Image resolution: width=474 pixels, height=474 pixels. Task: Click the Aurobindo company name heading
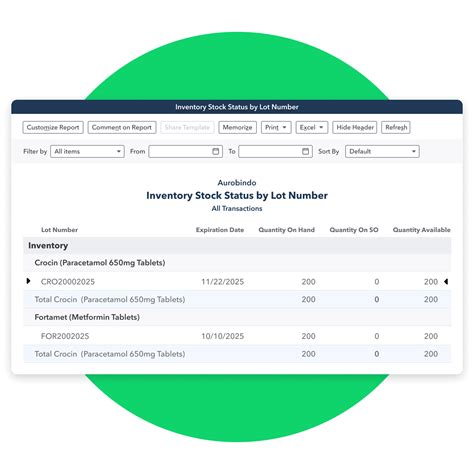click(237, 183)
